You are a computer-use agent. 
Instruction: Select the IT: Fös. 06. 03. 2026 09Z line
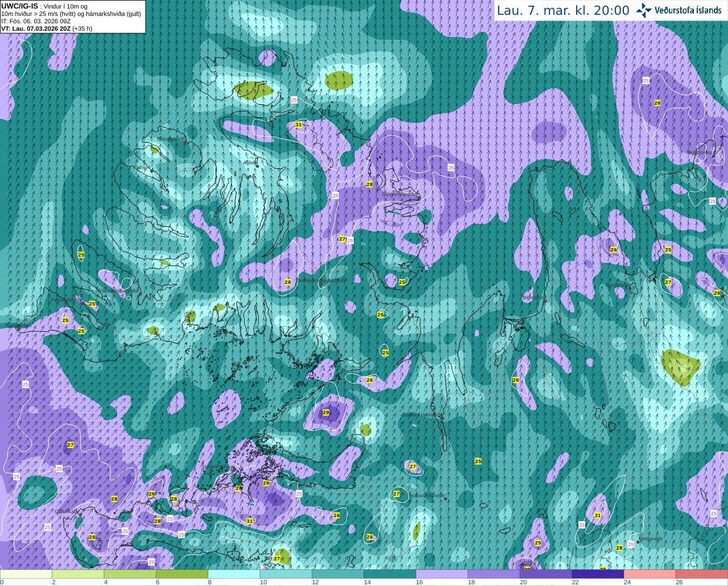[36, 20]
